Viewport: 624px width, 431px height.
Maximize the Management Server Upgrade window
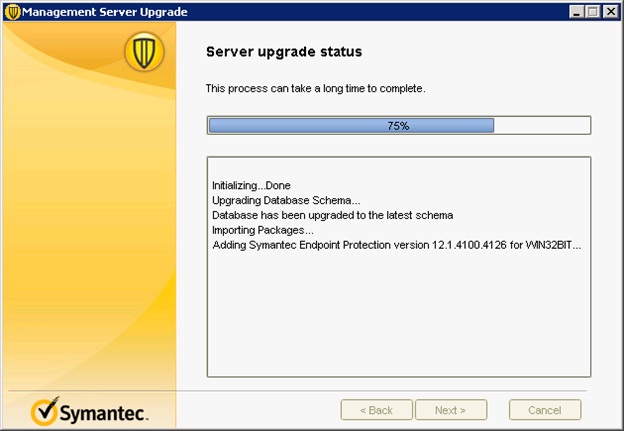click(593, 12)
